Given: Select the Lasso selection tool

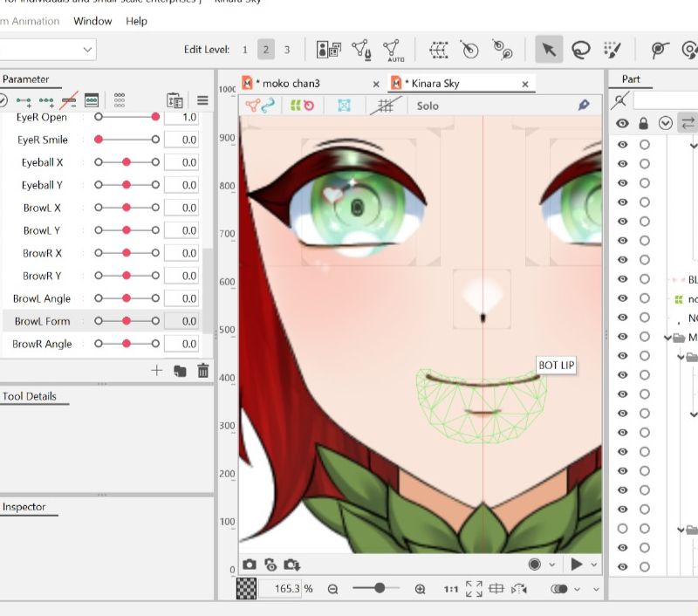Looking at the screenshot, I should [x=580, y=50].
